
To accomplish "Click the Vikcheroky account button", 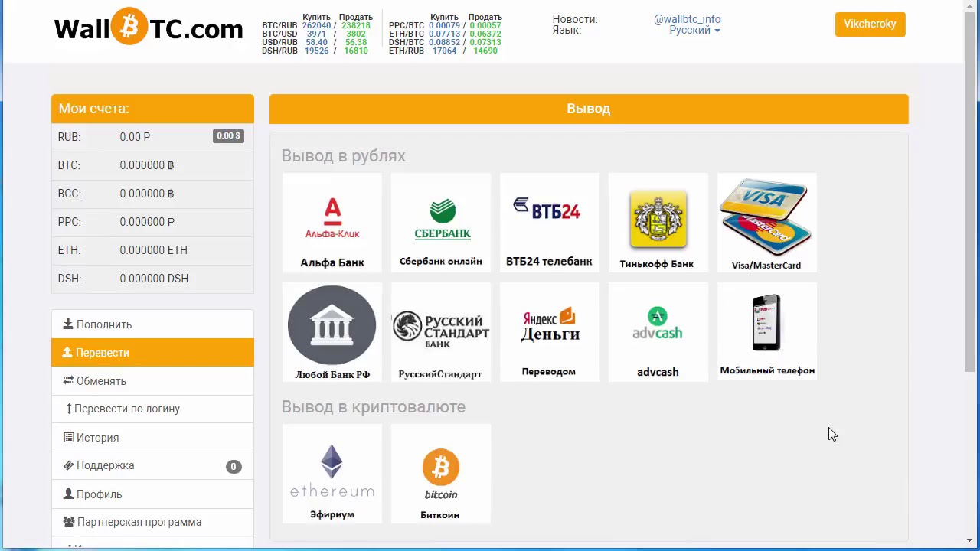I will coord(870,24).
